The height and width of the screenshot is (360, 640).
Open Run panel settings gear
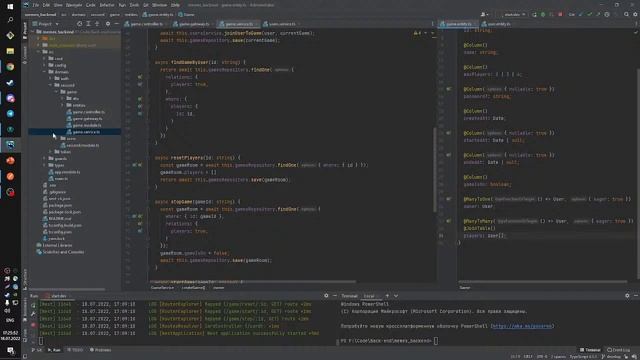pyautogui.click(x=326, y=296)
